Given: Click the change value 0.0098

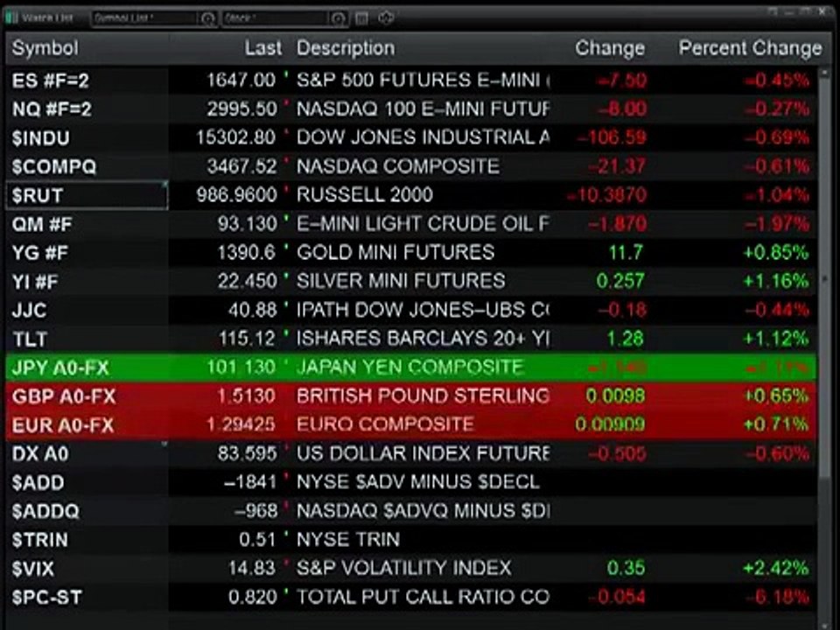Looking at the screenshot, I should 615,395.
